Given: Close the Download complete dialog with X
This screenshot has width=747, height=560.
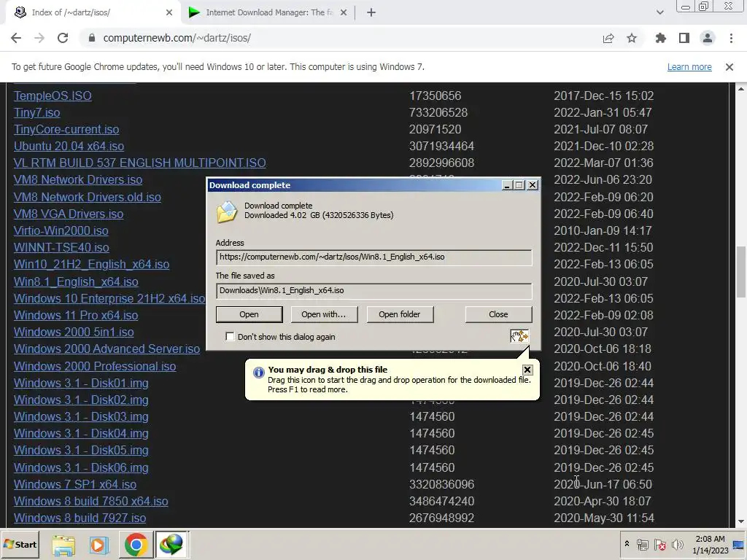Looking at the screenshot, I should [x=532, y=185].
